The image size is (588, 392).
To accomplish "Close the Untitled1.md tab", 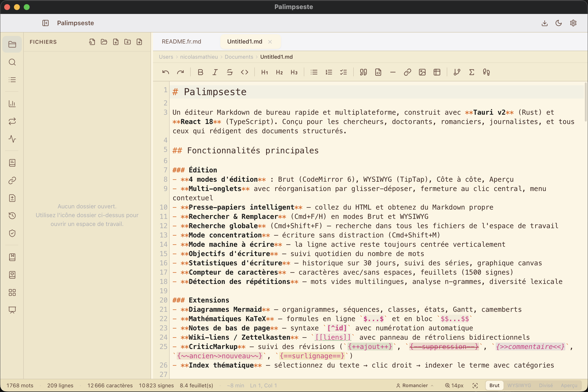I will 270,42.
